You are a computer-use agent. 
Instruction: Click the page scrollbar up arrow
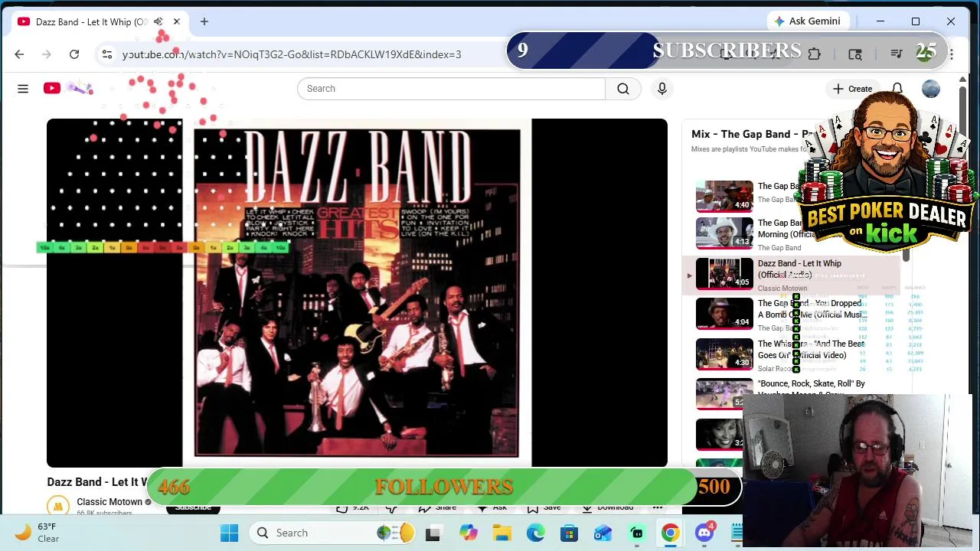pos(962,79)
